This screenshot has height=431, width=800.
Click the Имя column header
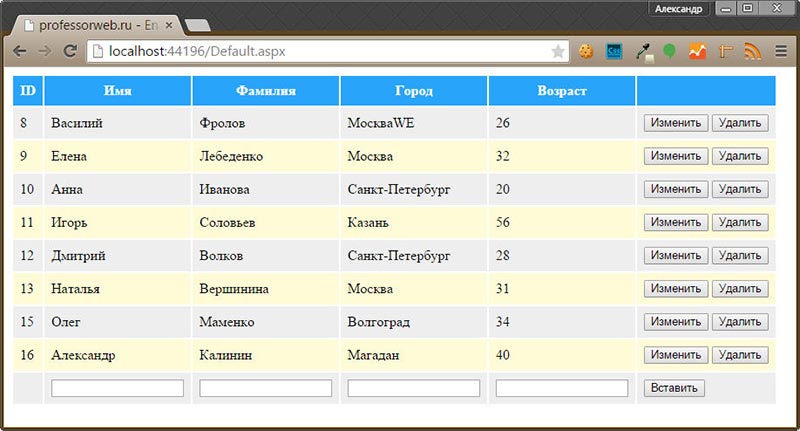(x=118, y=91)
